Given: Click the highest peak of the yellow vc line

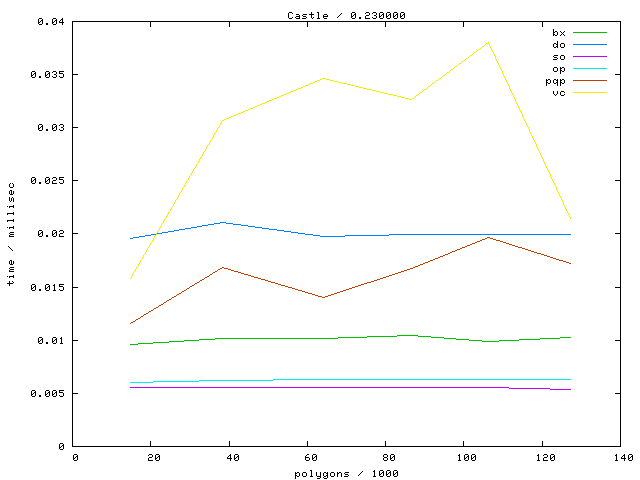Looking at the screenshot, I should tap(489, 42).
